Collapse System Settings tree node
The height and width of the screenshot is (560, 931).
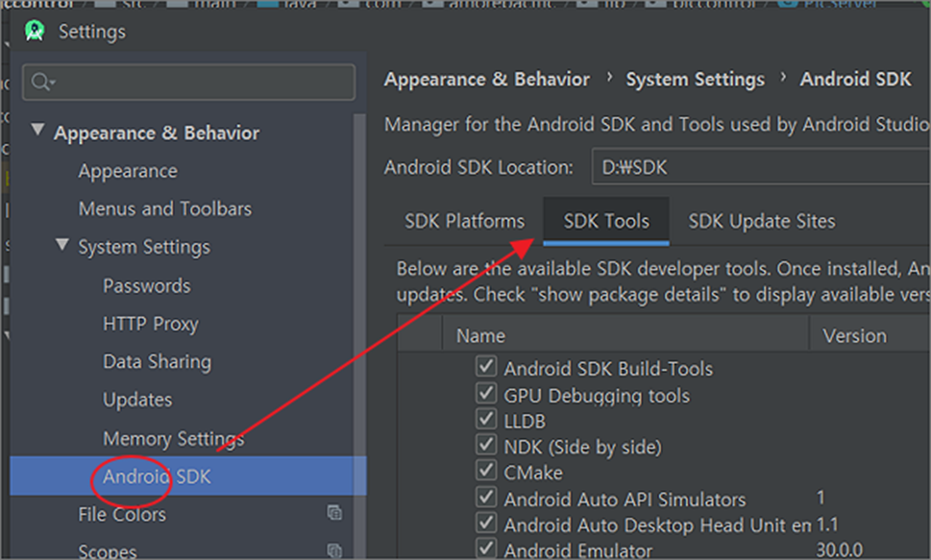click(x=61, y=244)
